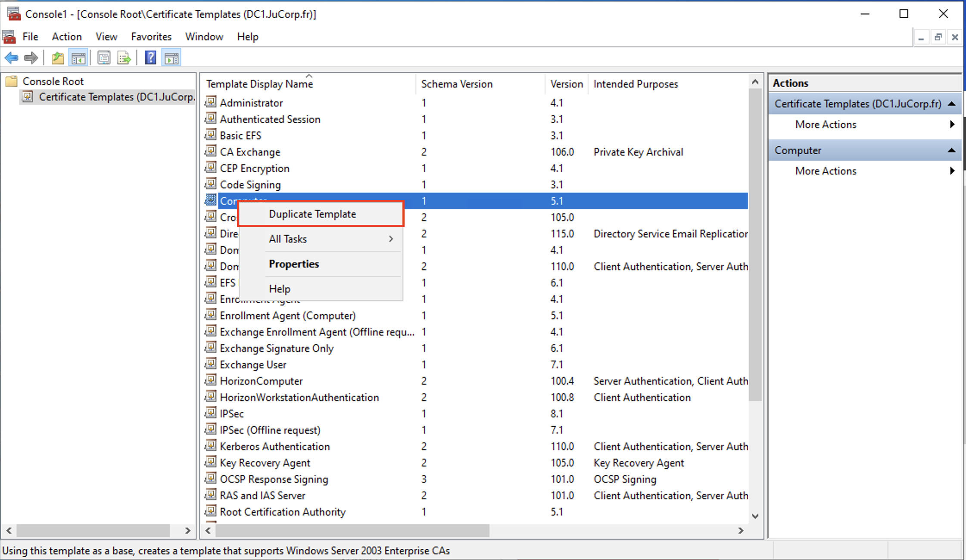Image resolution: width=966 pixels, height=560 pixels.
Task: Select the IPSec (Offline request) template name
Action: (270, 430)
